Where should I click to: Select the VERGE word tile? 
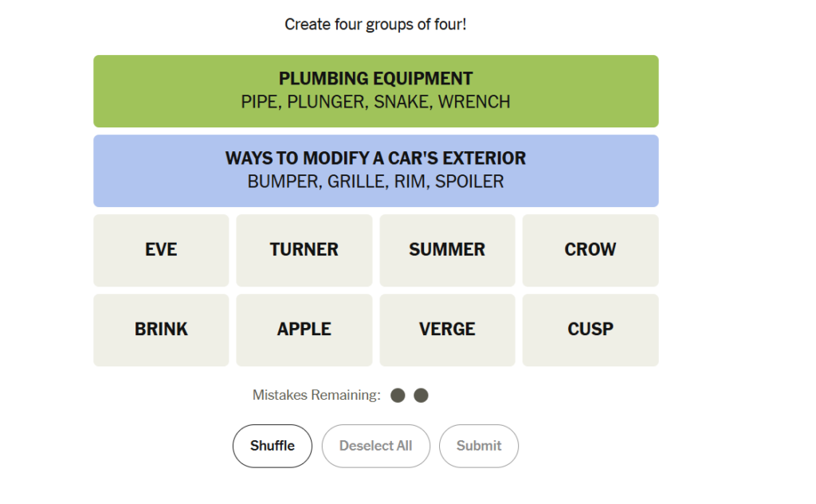pyautogui.click(x=447, y=330)
